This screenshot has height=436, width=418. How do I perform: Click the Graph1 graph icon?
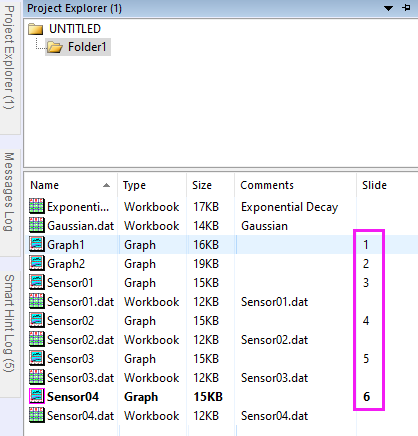coord(36,244)
